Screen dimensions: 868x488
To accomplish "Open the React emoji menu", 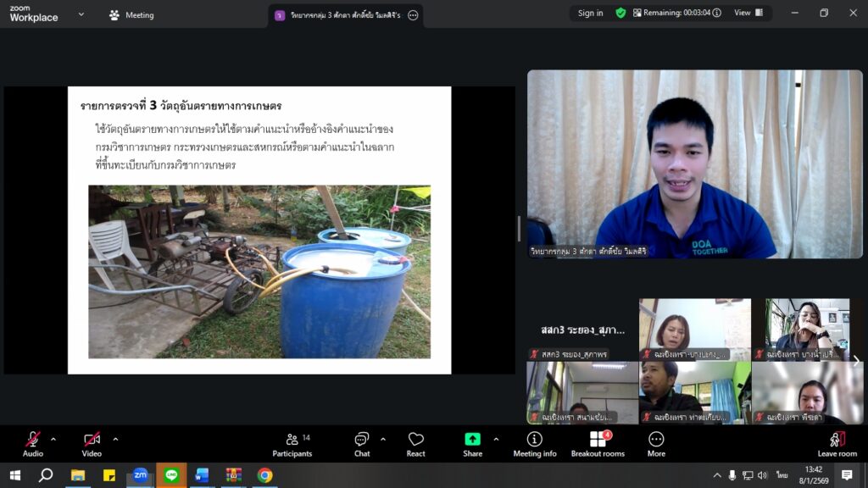I will coord(415,444).
